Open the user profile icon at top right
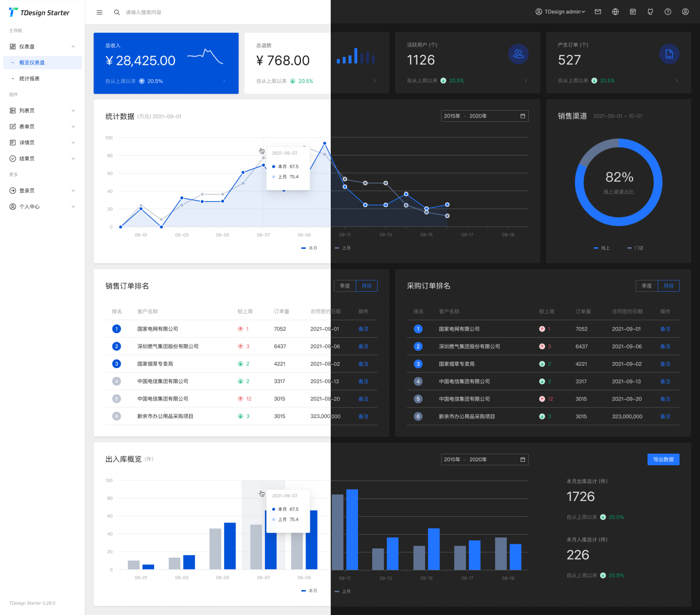This screenshot has height=615, width=700. coord(686,12)
